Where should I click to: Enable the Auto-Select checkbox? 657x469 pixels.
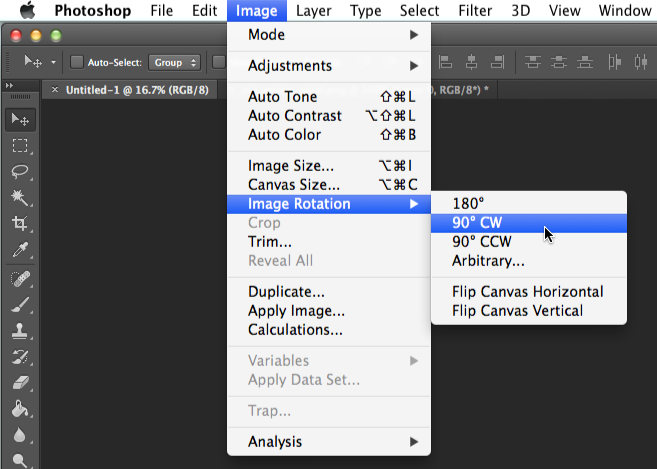tap(77, 62)
